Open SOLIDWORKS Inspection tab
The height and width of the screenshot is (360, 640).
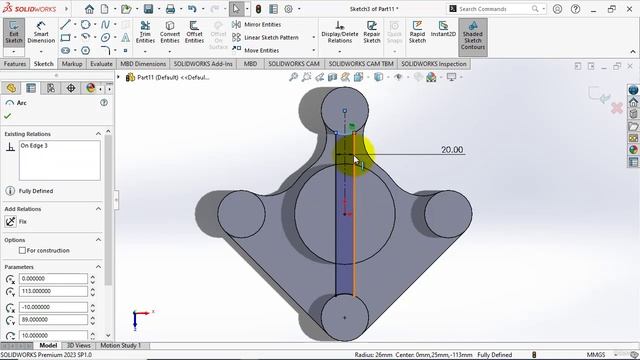click(433, 64)
